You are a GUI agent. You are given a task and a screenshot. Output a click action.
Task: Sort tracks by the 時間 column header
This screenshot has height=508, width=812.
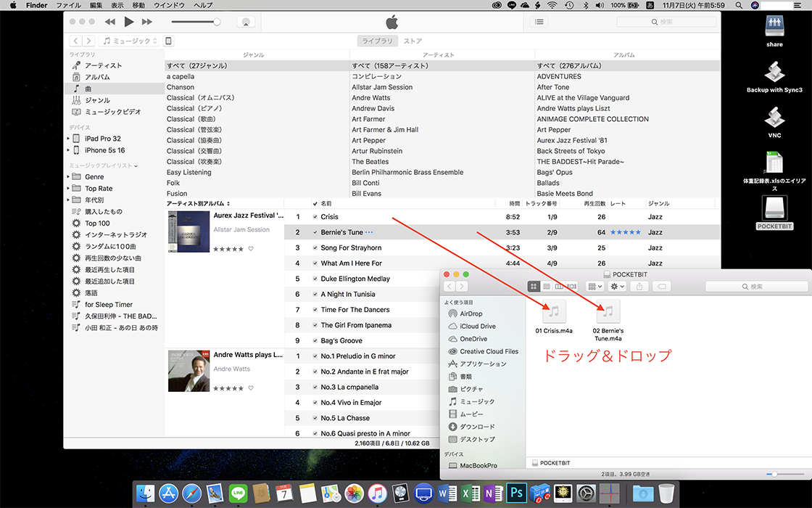[x=515, y=204]
